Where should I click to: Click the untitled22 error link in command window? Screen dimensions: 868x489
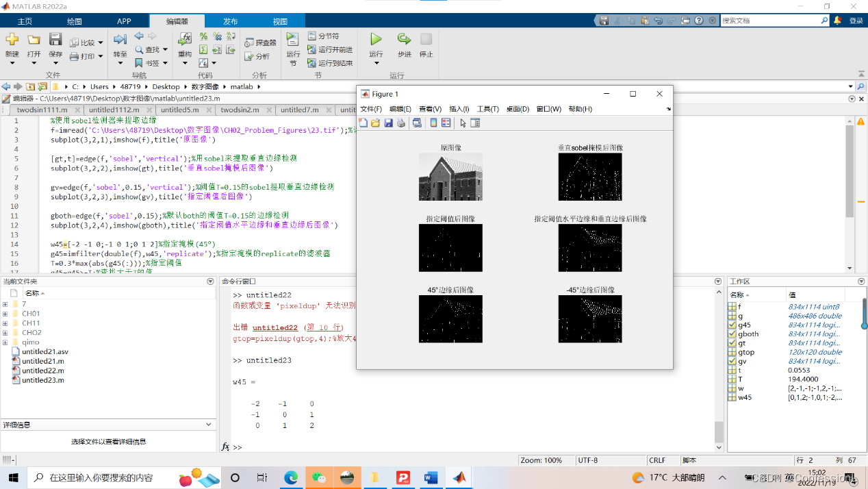point(275,327)
